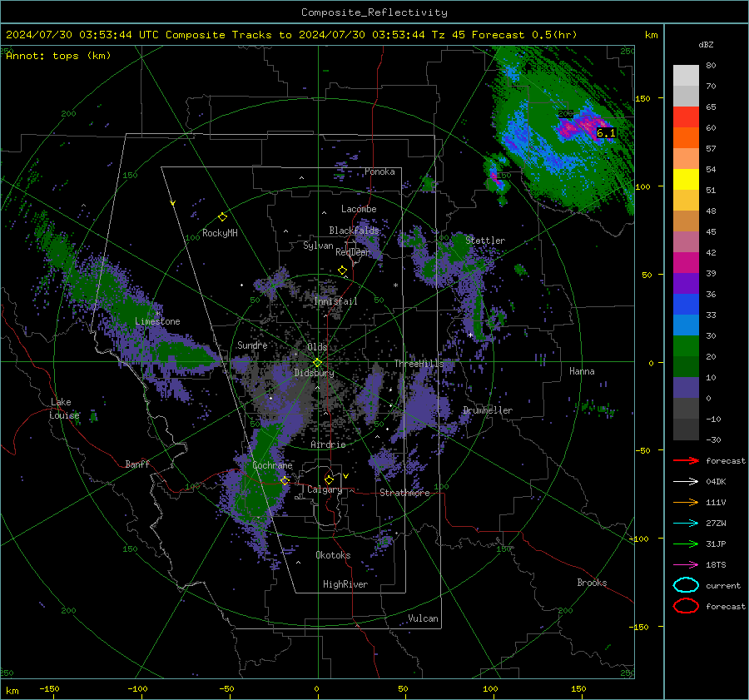
Task: Click the cyan 27ZW arrow legend icon
Action: coord(686,524)
